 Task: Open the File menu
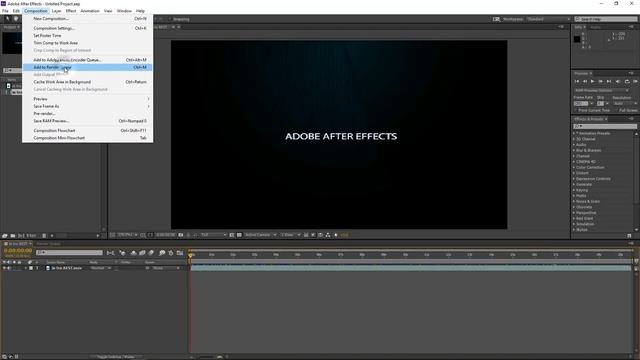(5, 11)
